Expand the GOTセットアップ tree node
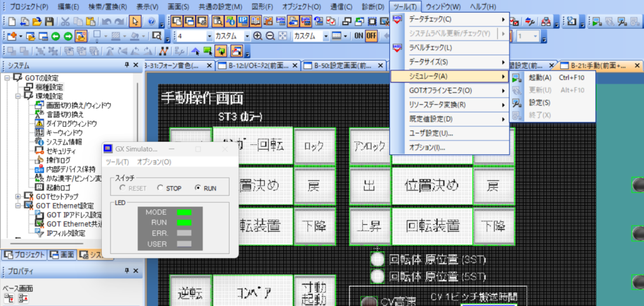This screenshot has height=306, width=644. [x=18, y=196]
